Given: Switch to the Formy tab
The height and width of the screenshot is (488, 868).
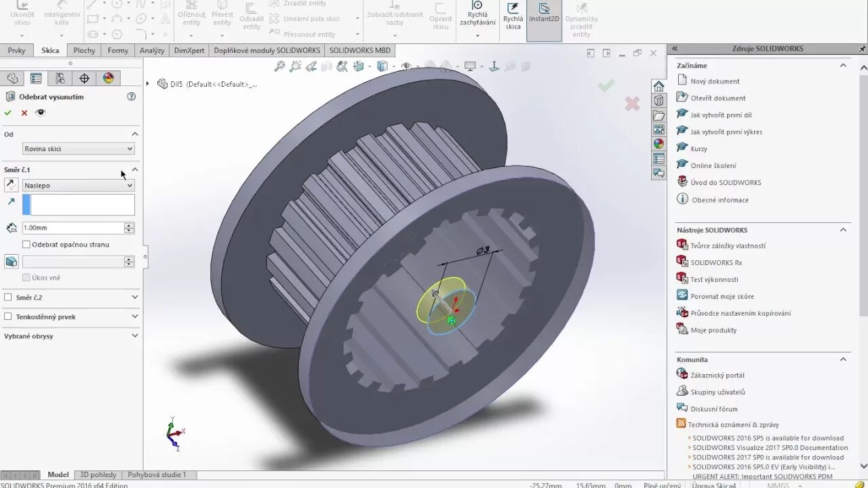Looking at the screenshot, I should [x=118, y=50].
